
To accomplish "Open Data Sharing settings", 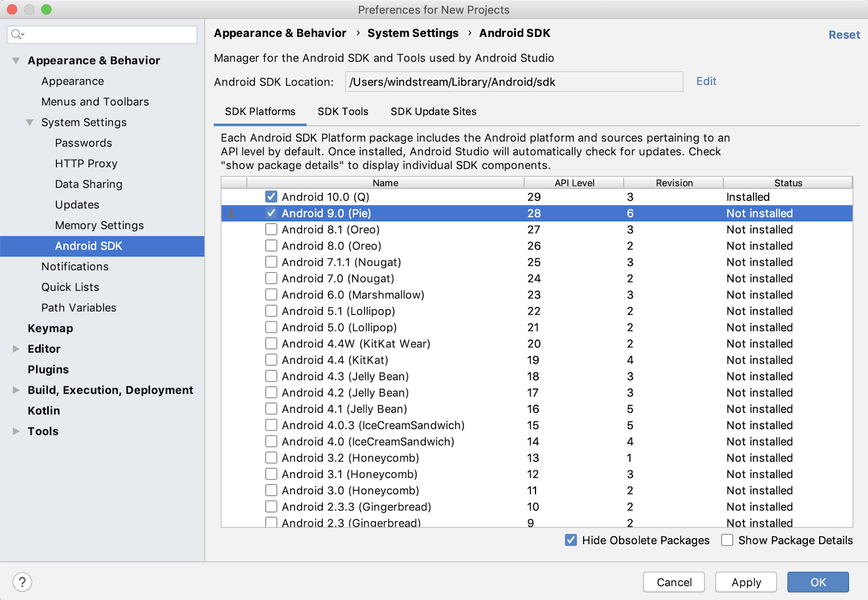I will 88,184.
